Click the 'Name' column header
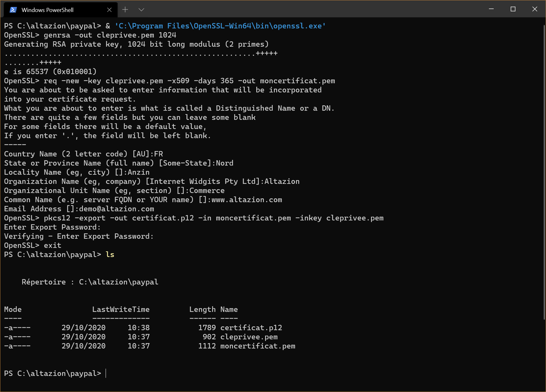Image resolution: width=546 pixels, height=392 pixels. point(229,309)
